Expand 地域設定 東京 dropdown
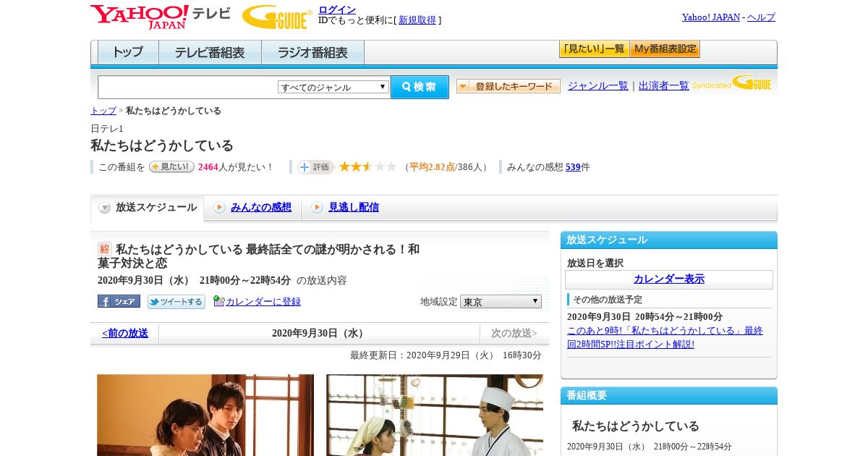 click(x=501, y=302)
